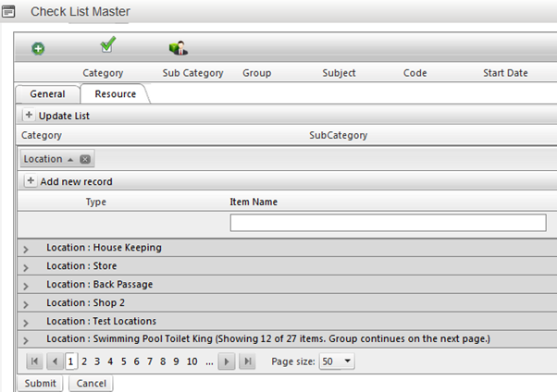
Task: Expand the Location : Test Locations group
Action: tap(26, 322)
